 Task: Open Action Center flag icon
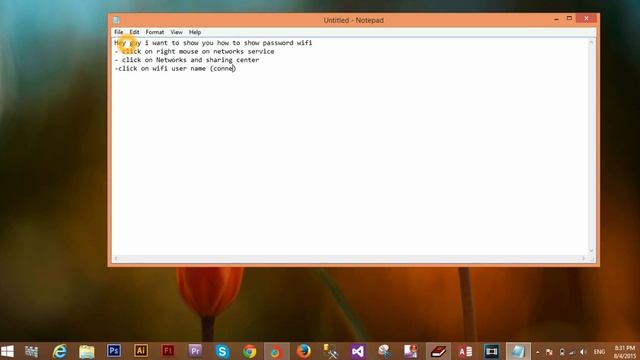(549, 352)
